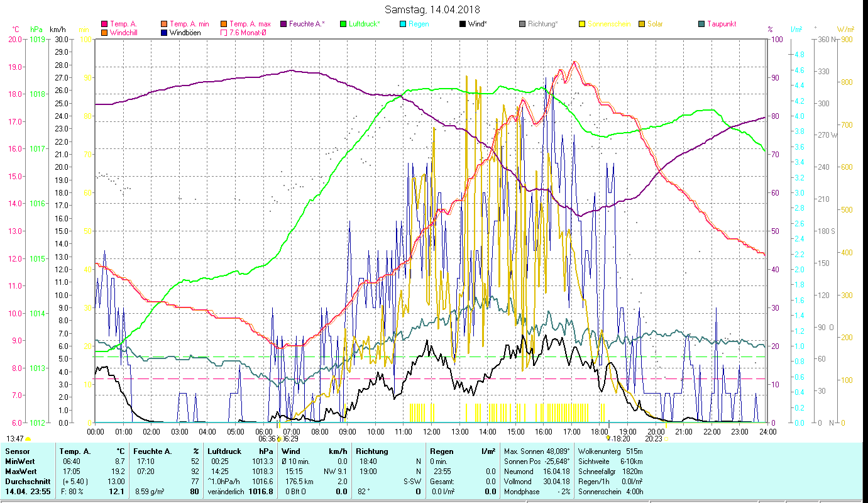
Task: Click the Temp. A. min legend square
Action: click(164, 24)
